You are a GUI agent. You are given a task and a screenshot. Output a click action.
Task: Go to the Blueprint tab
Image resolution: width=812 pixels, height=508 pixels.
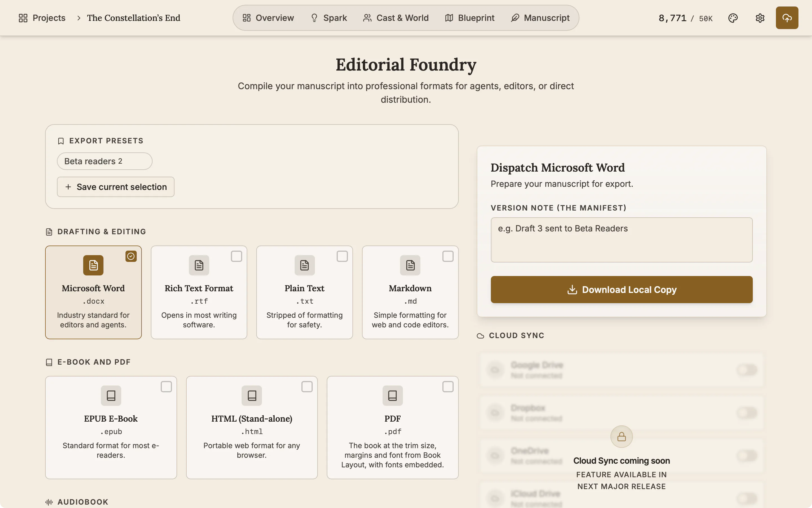coord(470,18)
